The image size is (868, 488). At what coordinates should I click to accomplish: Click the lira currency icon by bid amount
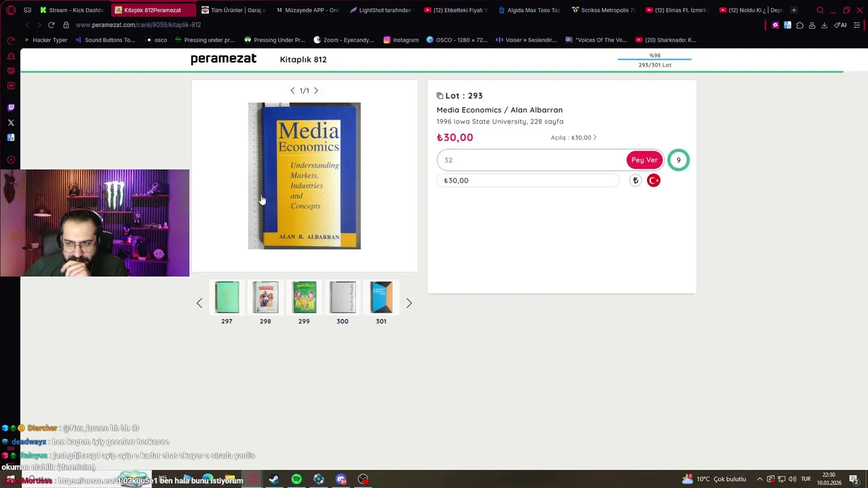pyautogui.click(x=635, y=180)
